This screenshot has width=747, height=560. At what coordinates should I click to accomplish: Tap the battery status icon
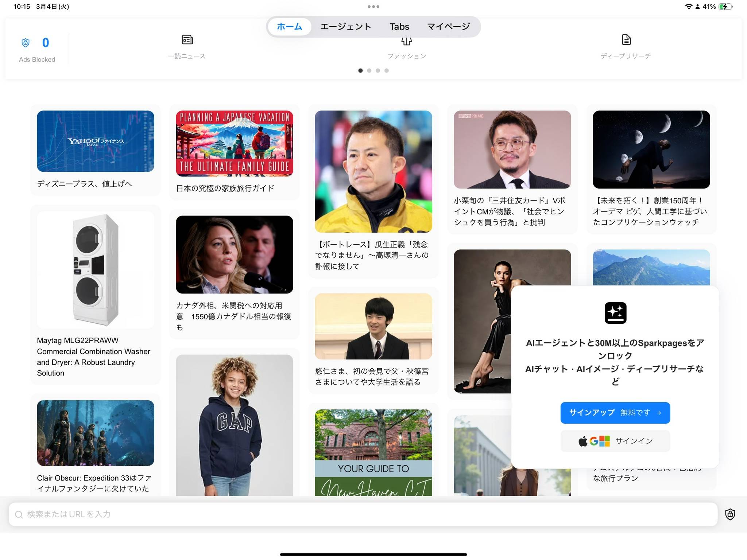[x=725, y=7]
